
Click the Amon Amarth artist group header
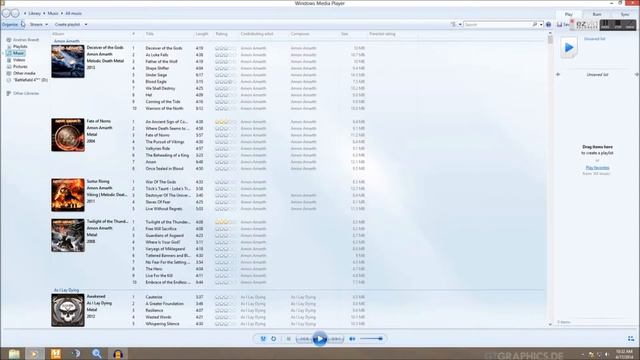[x=67, y=41]
